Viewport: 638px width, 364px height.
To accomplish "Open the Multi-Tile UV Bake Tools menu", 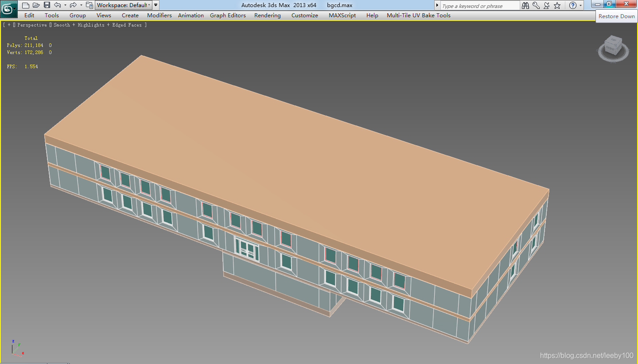I will [419, 15].
